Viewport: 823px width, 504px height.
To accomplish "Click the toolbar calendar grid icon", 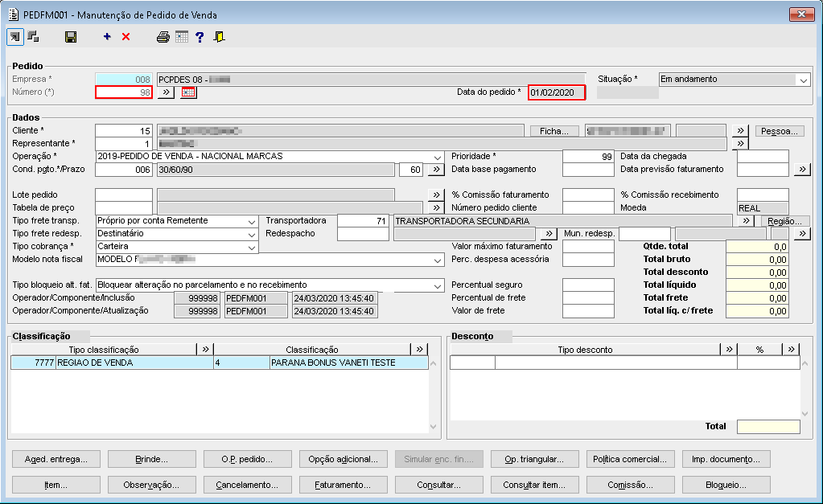I will [x=182, y=37].
